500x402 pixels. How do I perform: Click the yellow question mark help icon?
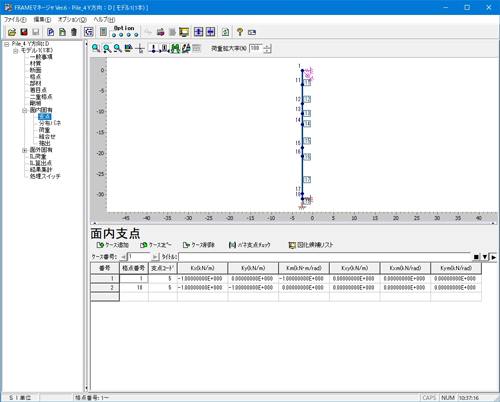tap(240, 32)
